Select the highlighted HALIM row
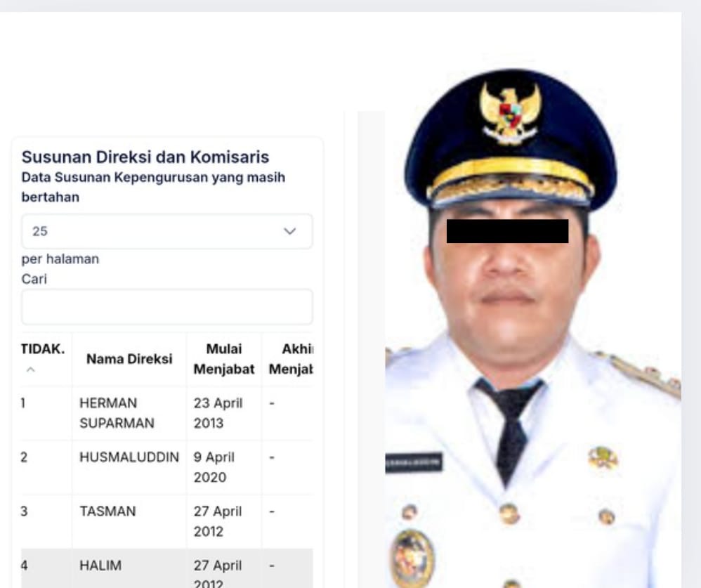This screenshot has width=701, height=588. point(166,568)
